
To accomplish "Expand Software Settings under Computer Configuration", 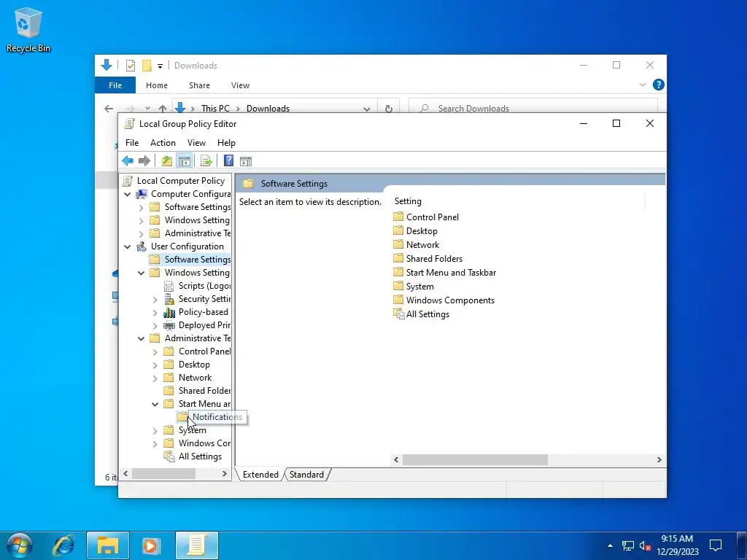I will (x=141, y=208).
